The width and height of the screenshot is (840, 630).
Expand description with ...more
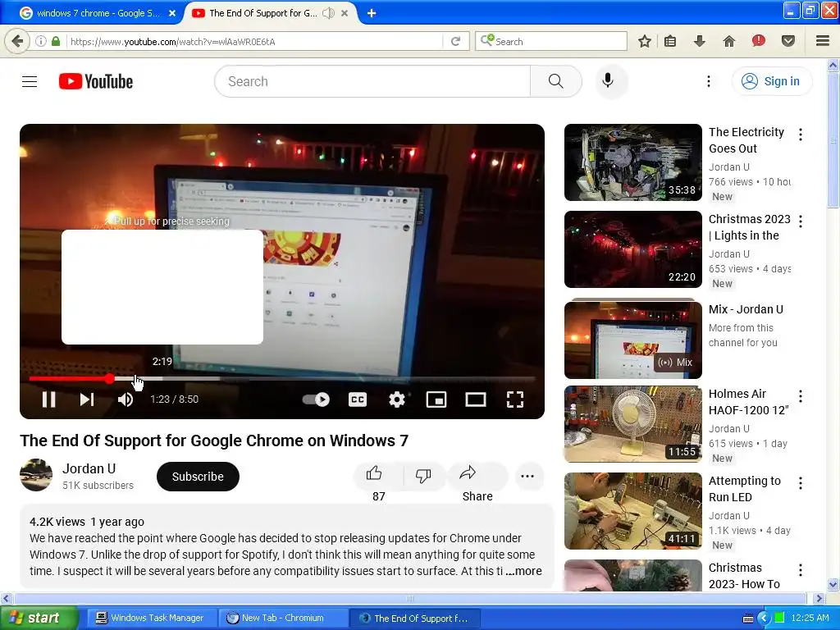pyautogui.click(x=524, y=571)
